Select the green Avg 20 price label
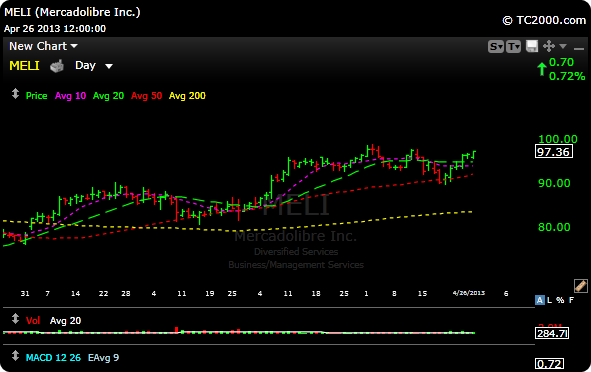 pyautogui.click(x=109, y=96)
